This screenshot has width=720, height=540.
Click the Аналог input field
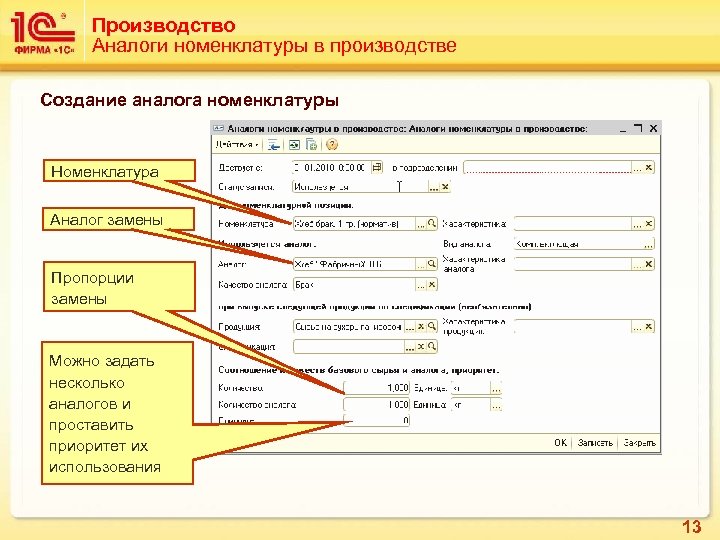tap(354, 264)
